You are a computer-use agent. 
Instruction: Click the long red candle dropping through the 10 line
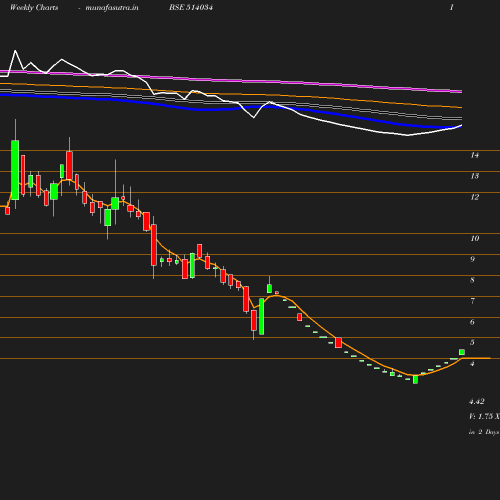click(x=154, y=245)
